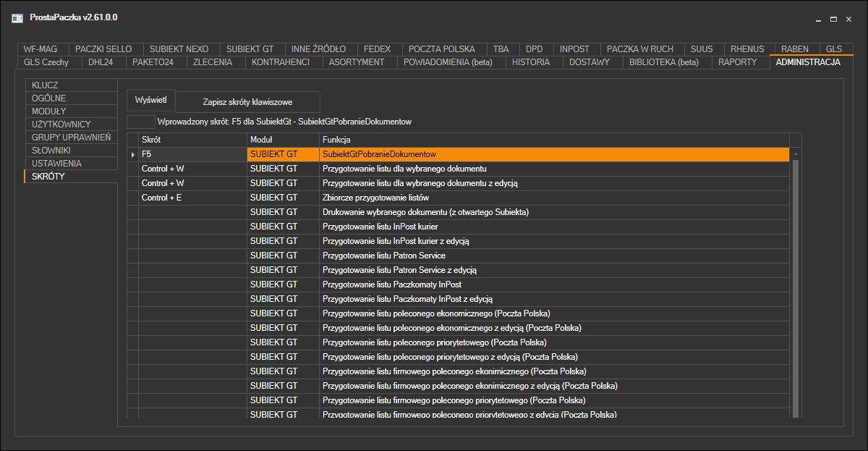Screen dimensions: 868x451
Task: Click the shortcut input box beside Wprowadzony skrót
Action: (141, 122)
